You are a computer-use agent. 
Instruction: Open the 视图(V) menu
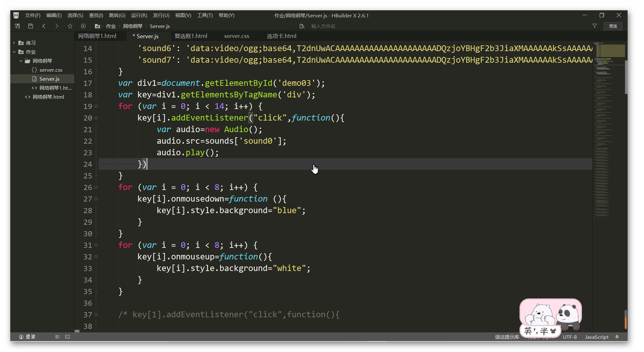(183, 15)
